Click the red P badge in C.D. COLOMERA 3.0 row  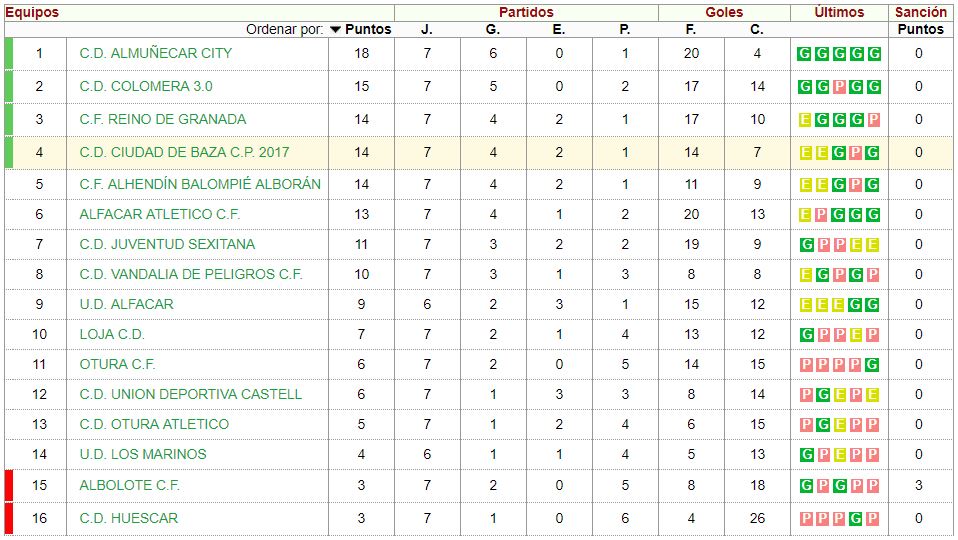[839, 87]
